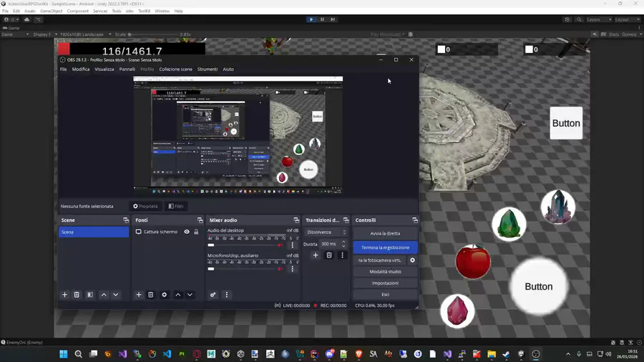Viewport: 644px width, 362px height.
Task: Open Display 1 dropdown in Game view
Action: (x=45, y=34)
